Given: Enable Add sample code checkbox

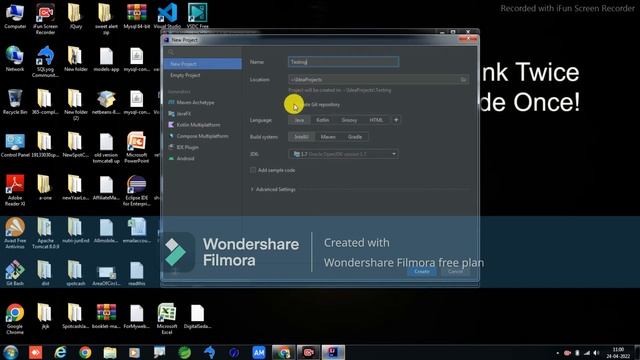Looking at the screenshot, I should point(253,170).
